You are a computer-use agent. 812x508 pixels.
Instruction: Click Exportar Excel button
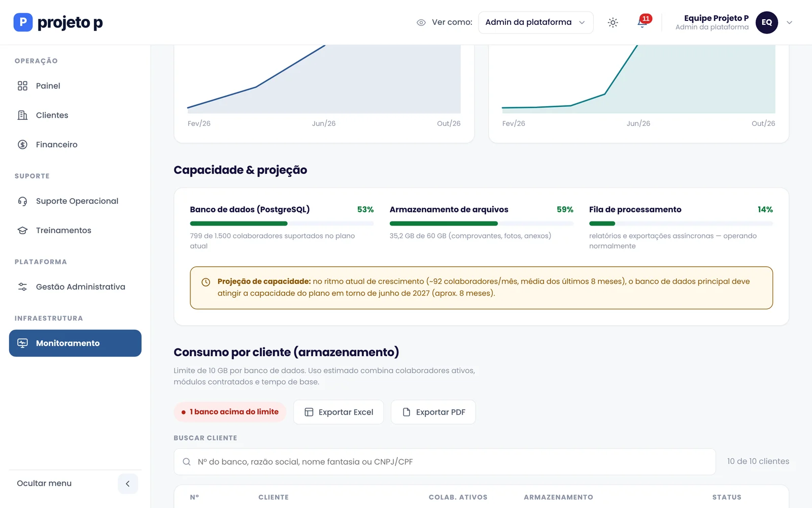click(x=339, y=412)
